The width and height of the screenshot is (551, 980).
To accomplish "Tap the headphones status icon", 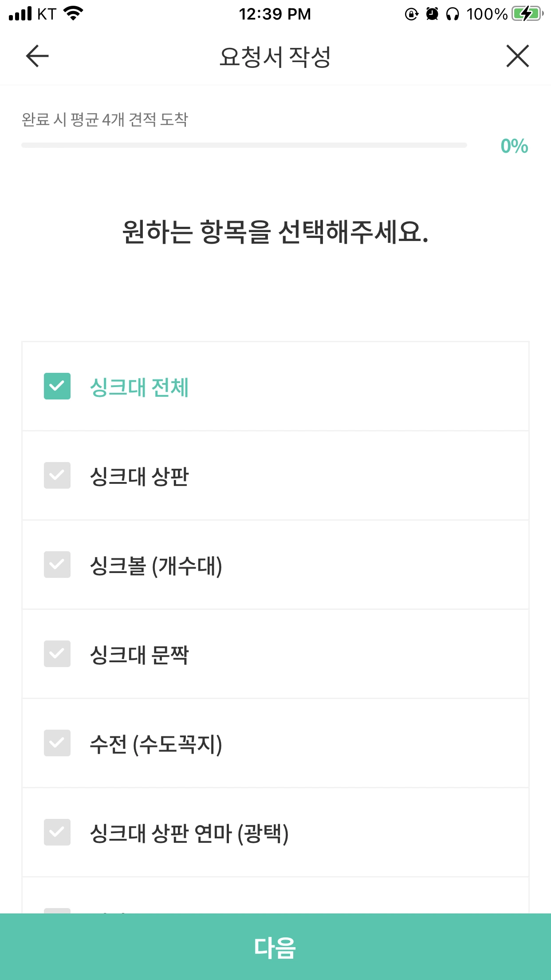I will click(453, 14).
